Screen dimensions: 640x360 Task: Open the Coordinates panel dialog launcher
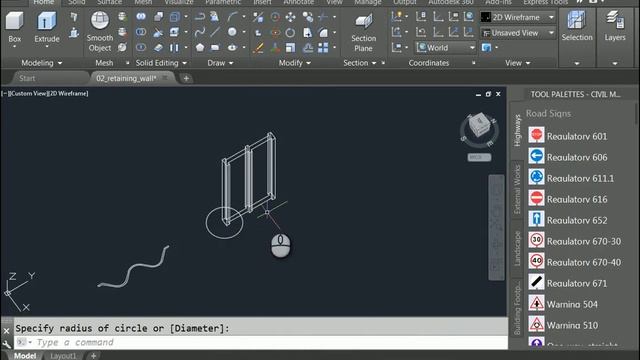pos(473,63)
